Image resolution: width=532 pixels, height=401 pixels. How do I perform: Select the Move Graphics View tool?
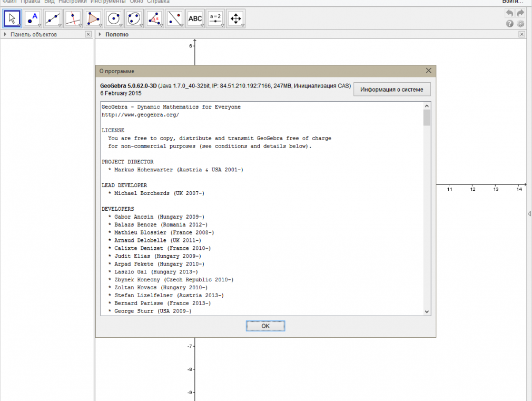[x=236, y=18]
